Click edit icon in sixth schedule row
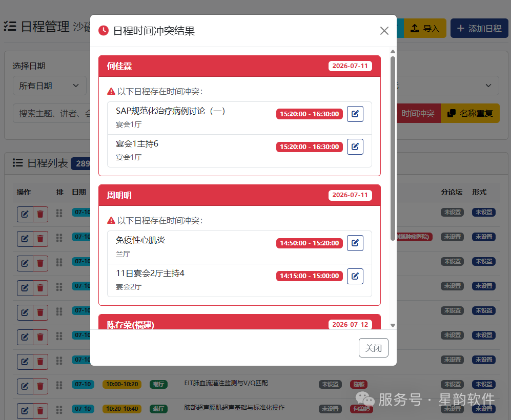Screen dimensions: 511x420 coord(25,337)
